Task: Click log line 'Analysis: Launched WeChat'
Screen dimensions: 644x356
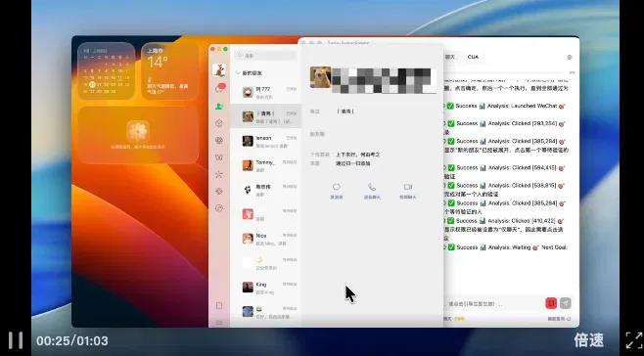Action: (522, 106)
